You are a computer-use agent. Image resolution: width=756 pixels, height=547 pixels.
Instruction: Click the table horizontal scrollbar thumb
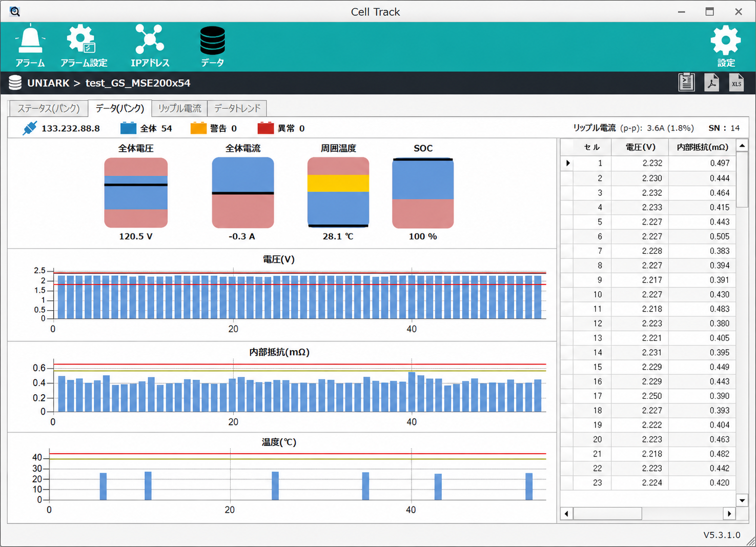(607, 514)
